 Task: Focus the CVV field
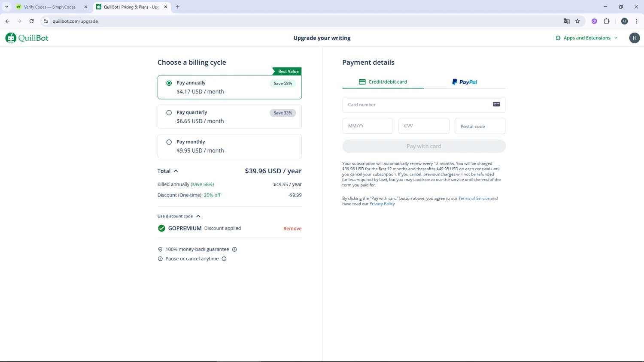click(424, 126)
